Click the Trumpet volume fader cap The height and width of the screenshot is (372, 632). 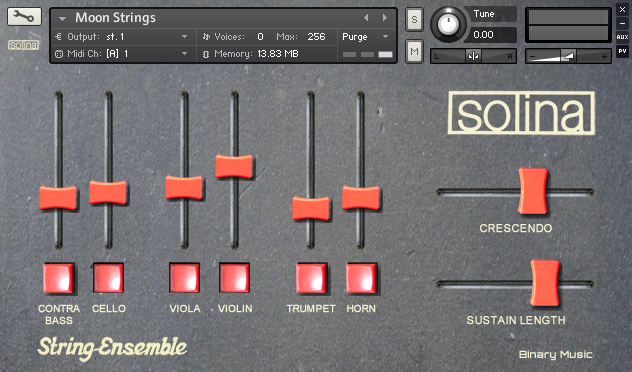pyautogui.click(x=311, y=208)
